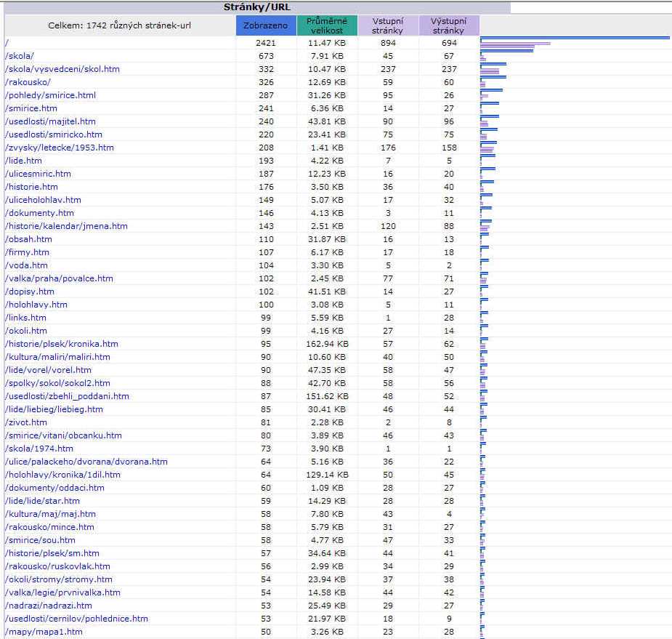Viewport: 672px width, 639px height.
Task: Open /rakousko/mince.htm link
Action: (49, 527)
